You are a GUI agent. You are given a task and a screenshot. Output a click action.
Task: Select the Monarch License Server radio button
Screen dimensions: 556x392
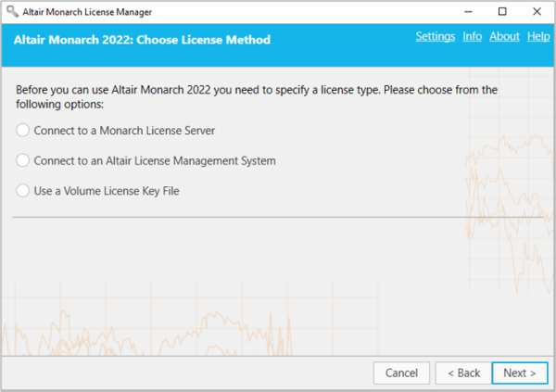click(23, 131)
